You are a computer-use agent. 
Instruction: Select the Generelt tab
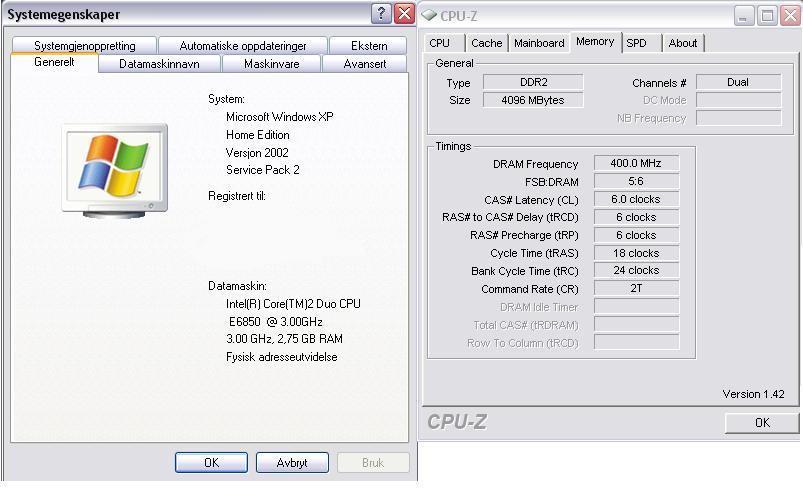pos(54,62)
